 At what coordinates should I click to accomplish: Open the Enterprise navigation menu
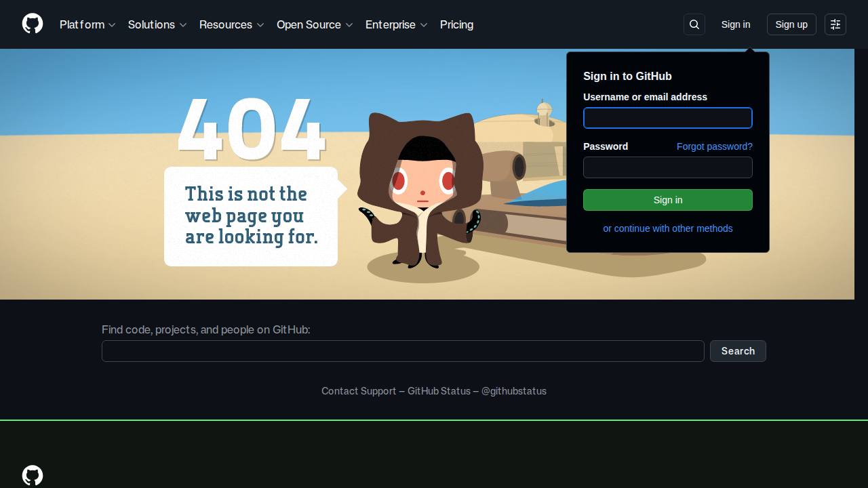(x=397, y=24)
